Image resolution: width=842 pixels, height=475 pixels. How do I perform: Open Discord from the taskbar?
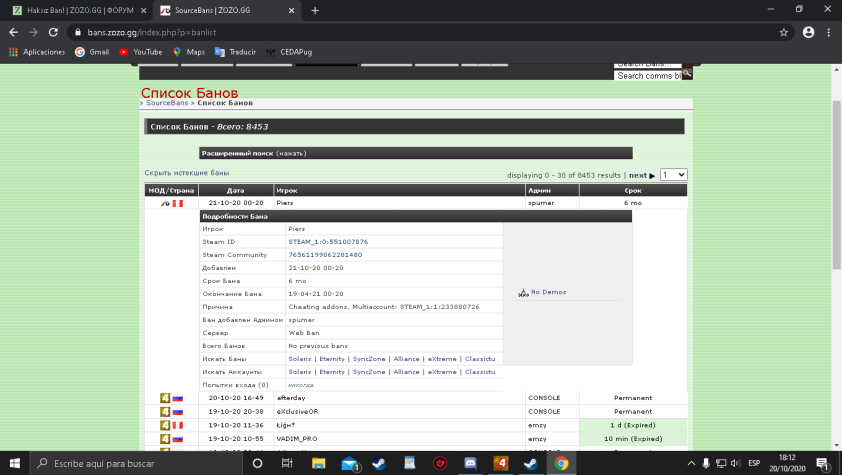click(x=470, y=464)
